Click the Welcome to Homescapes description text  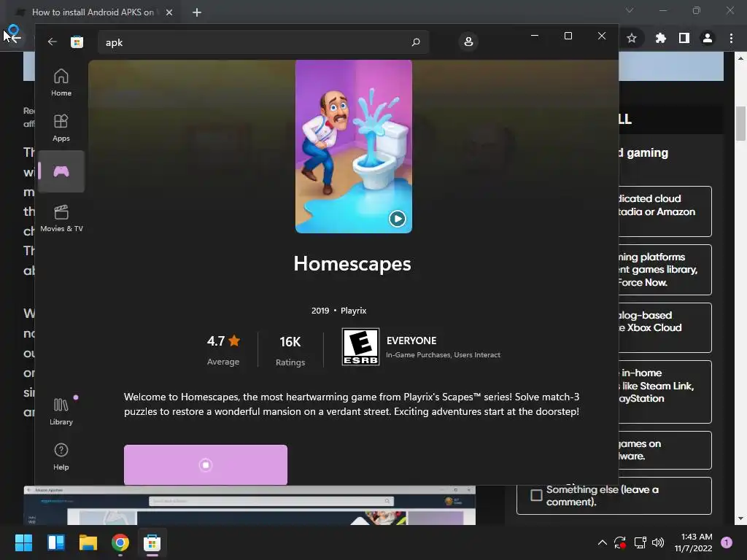pyautogui.click(x=352, y=404)
